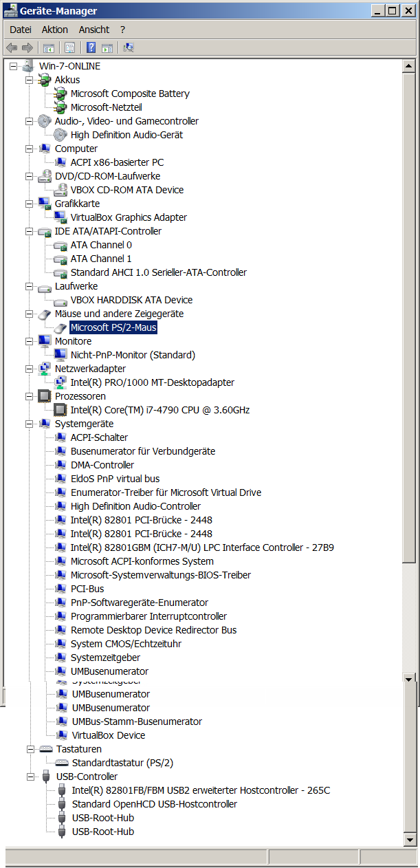Viewport: 420px width, 868px height.
Task: Click the CPU icon of Intel Core i7-4790
Action: pyautogui.click(x=61, y=410)
